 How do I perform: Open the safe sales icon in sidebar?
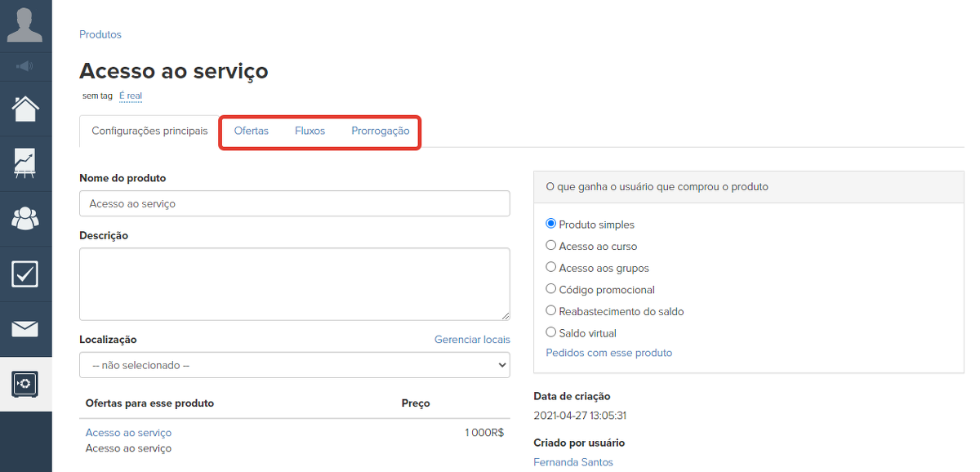(x=25, y=384)
